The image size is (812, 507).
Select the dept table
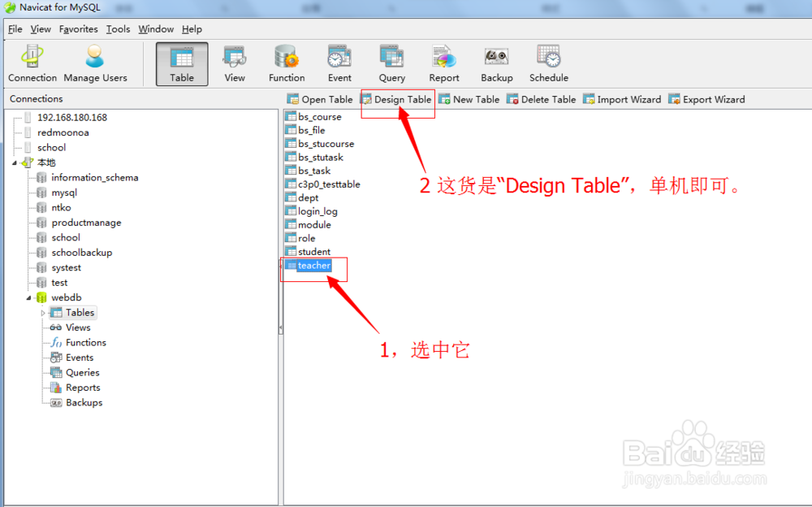coord(308,198)
